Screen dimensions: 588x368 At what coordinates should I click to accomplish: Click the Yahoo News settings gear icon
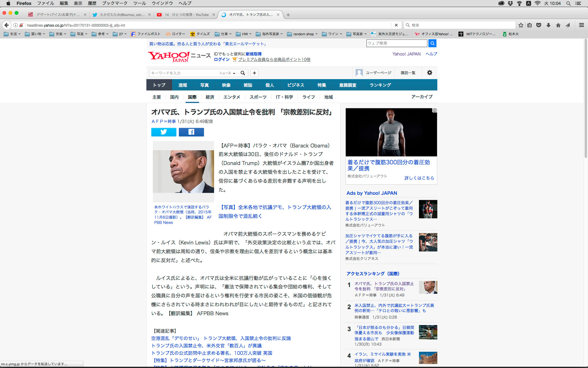pyautogui.click(x=429, y=73)
